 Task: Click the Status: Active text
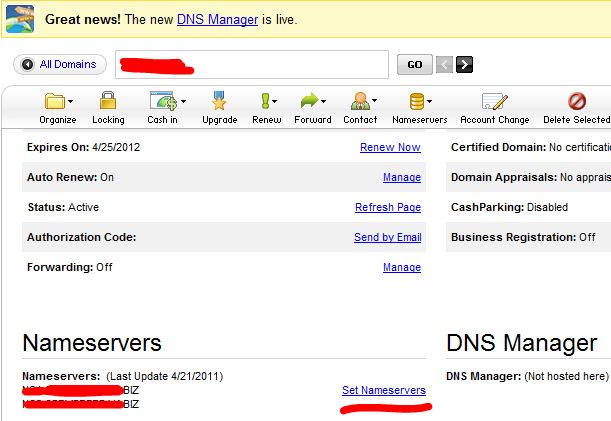[63, 207]
